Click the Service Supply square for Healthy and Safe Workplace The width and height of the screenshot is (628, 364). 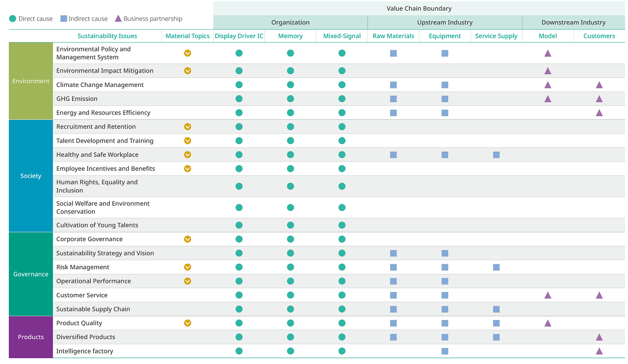coord(496,155)
